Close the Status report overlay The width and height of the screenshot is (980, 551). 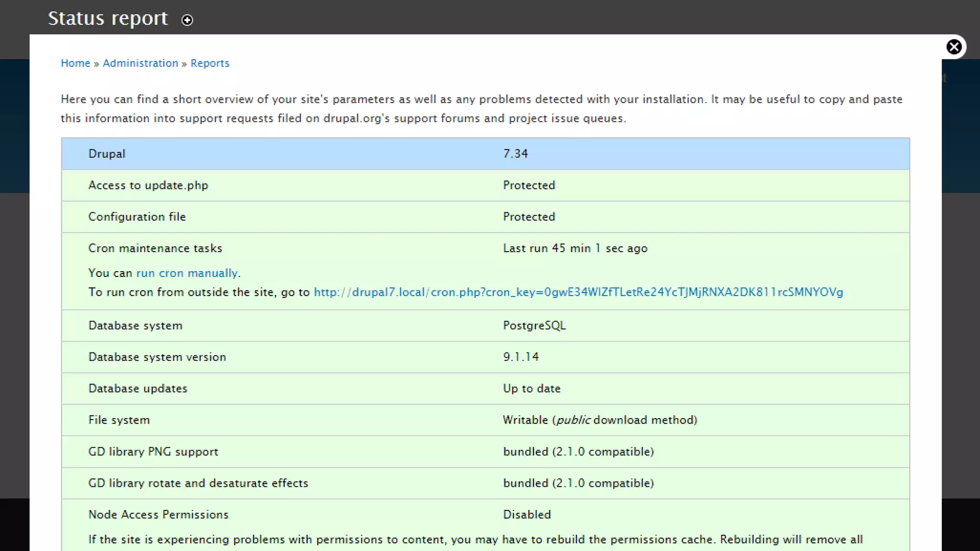954,47
